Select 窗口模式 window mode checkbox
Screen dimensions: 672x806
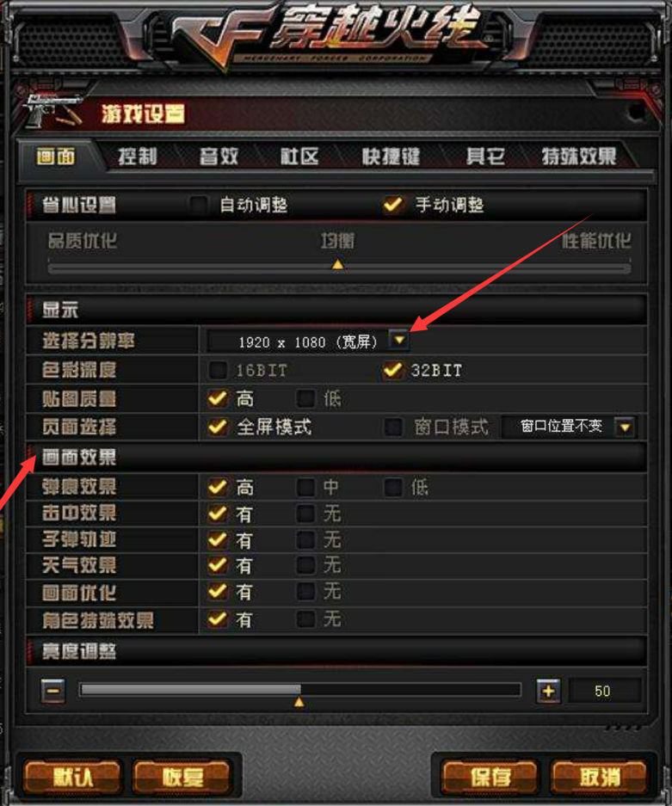point(394,427)
